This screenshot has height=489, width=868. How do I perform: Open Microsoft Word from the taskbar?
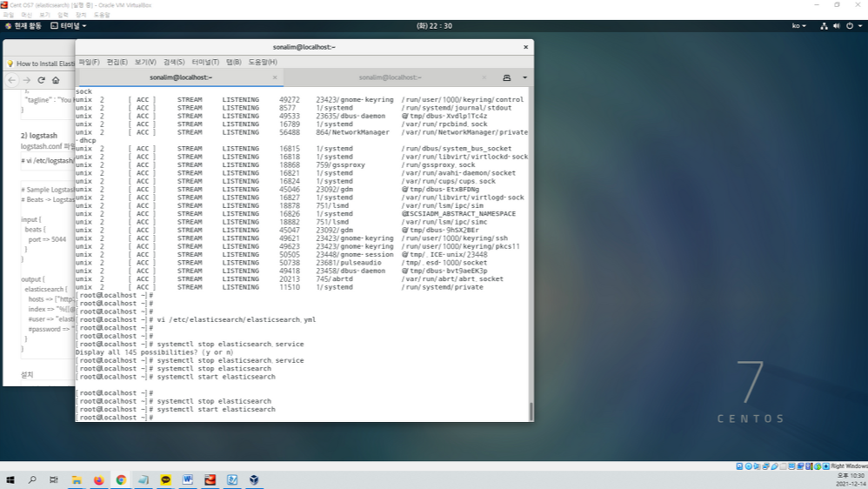tap(188, 479)
